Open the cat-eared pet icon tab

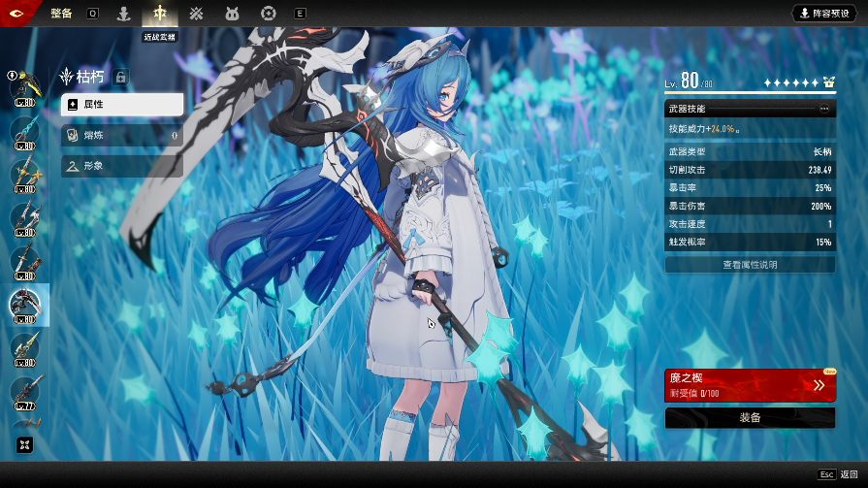(232, 14)
